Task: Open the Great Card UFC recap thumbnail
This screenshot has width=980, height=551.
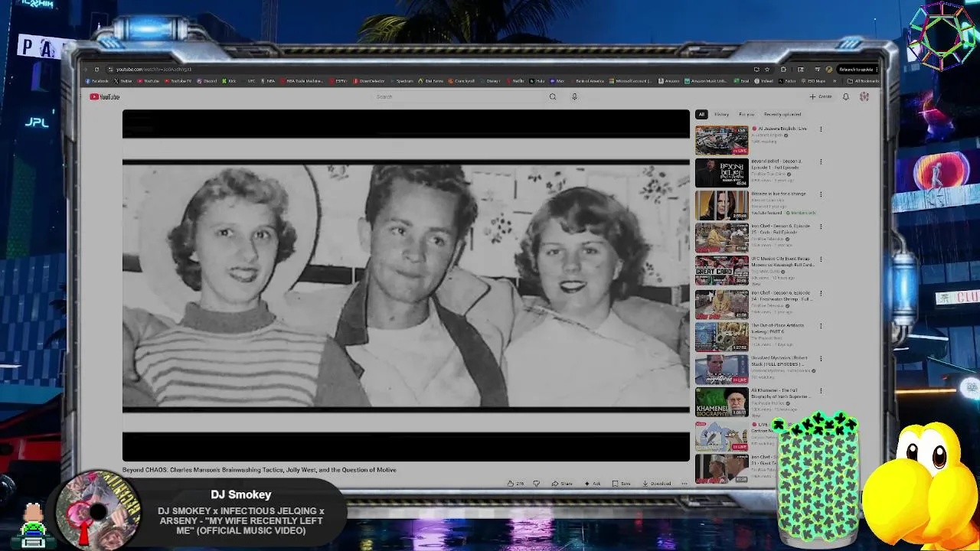Action: click(721, 270)
